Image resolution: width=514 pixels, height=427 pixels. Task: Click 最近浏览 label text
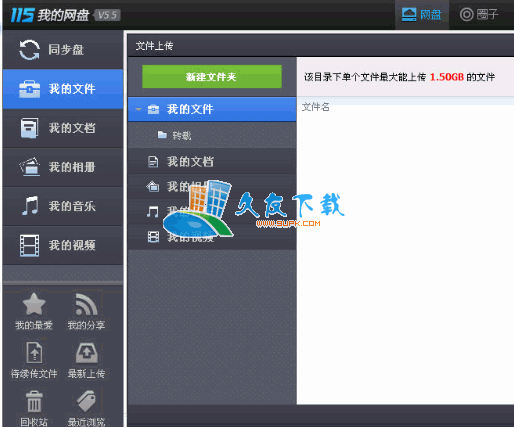(86, 422)
